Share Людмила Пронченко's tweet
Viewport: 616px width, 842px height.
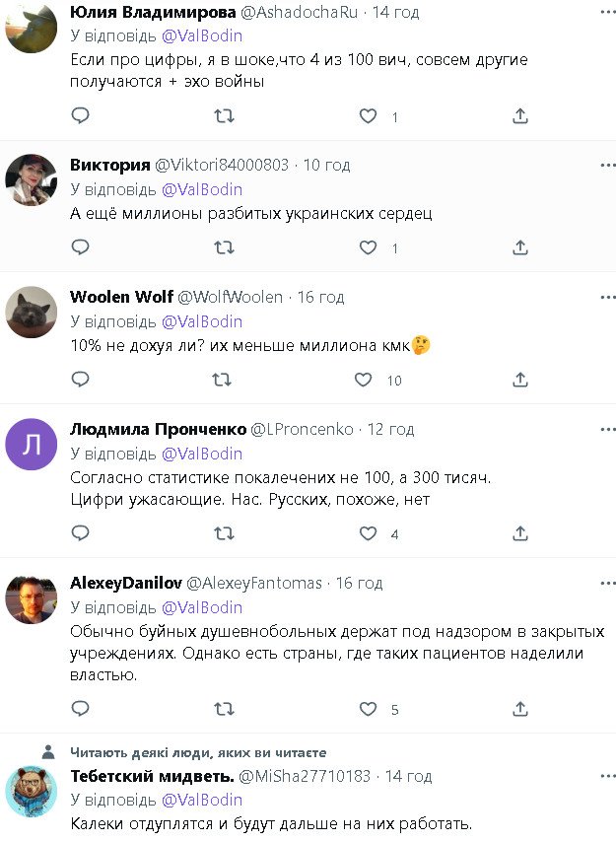520,533
